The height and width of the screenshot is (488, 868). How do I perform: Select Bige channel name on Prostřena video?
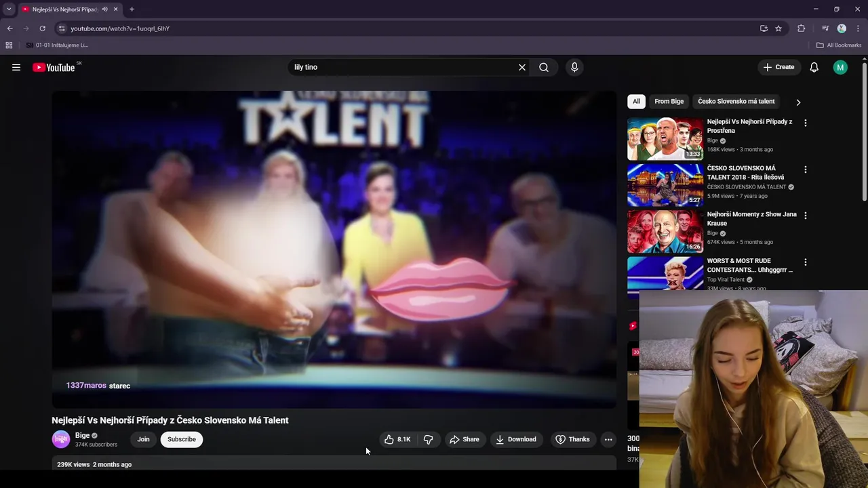tap(712, 140)
